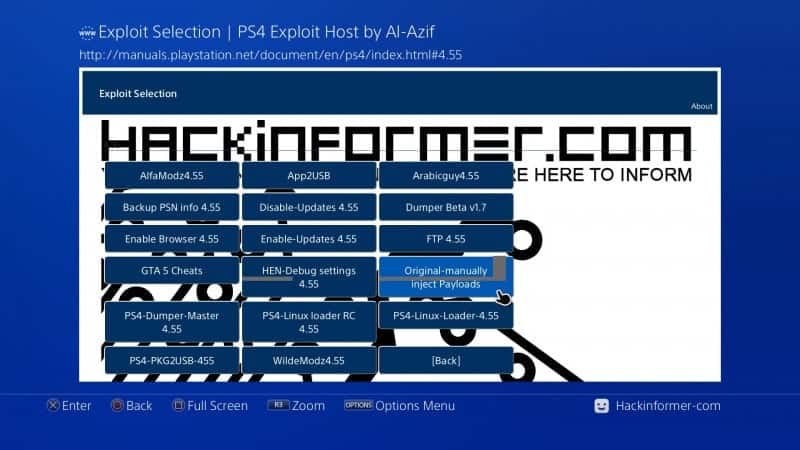Click the Full Screen label

217,406
